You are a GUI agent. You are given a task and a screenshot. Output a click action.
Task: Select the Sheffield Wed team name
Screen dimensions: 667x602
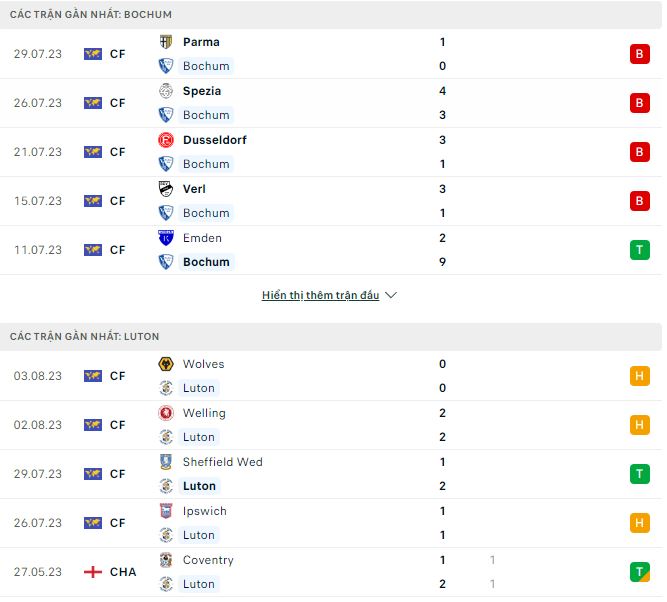pyautogui.click(x=222, y=462)
